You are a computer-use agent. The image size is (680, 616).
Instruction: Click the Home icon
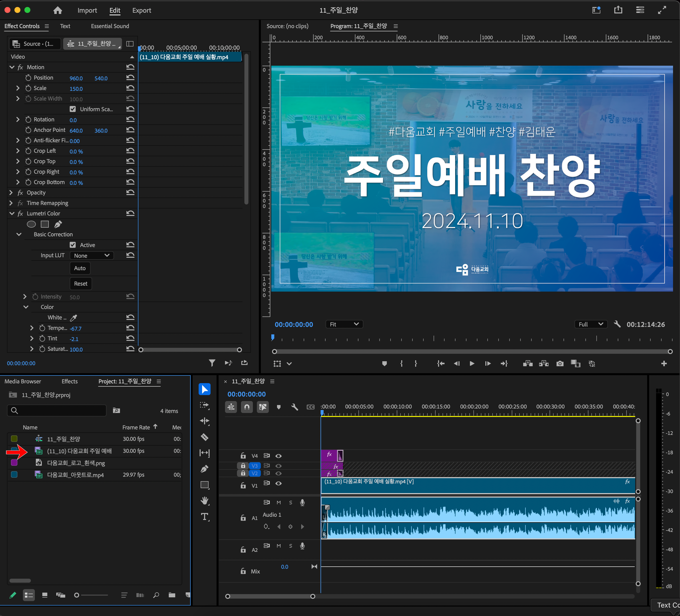pos(58,10)
